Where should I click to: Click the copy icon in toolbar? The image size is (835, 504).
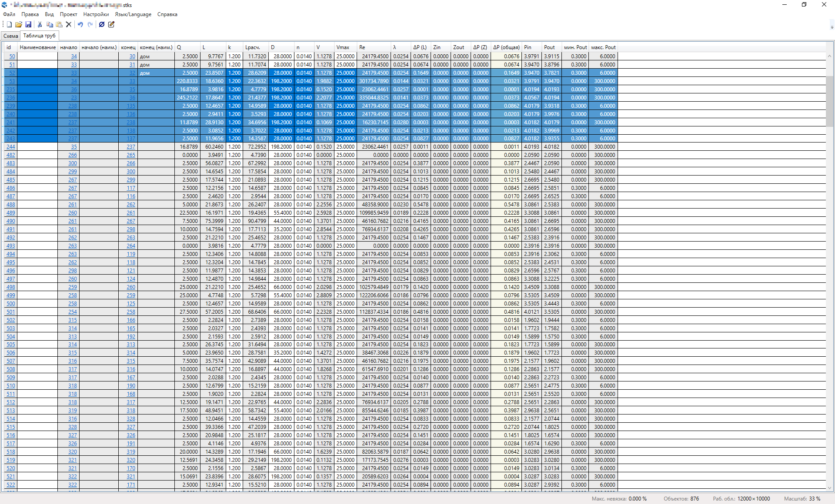(50, 25)
